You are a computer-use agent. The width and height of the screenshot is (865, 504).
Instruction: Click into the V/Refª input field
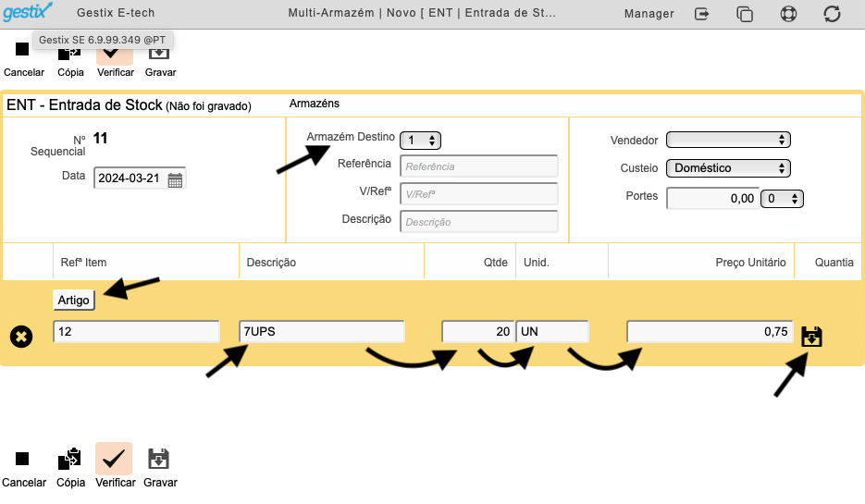479,194
